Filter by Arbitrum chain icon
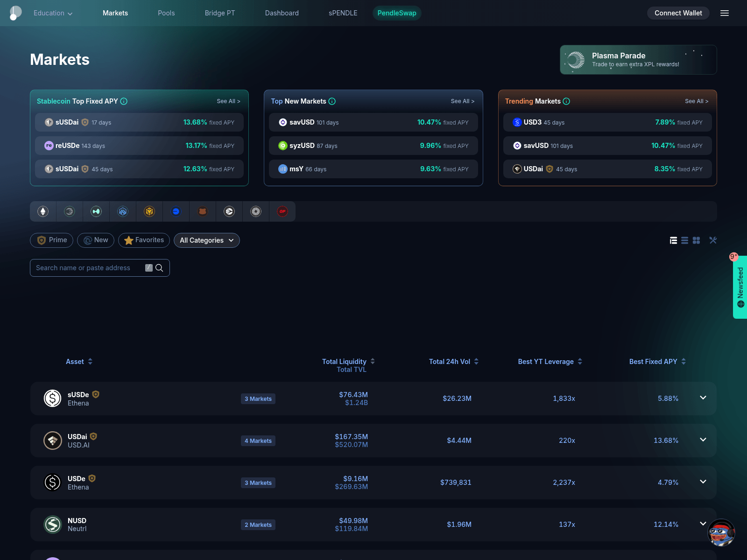The image size is (747, 560). pyautogui.click(x=123, y=211)
